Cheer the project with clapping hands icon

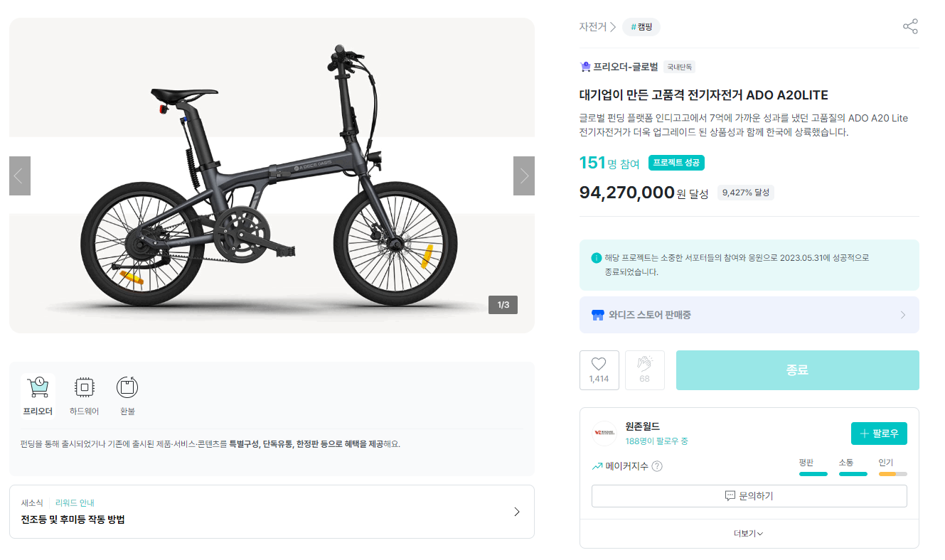point(644,370)
